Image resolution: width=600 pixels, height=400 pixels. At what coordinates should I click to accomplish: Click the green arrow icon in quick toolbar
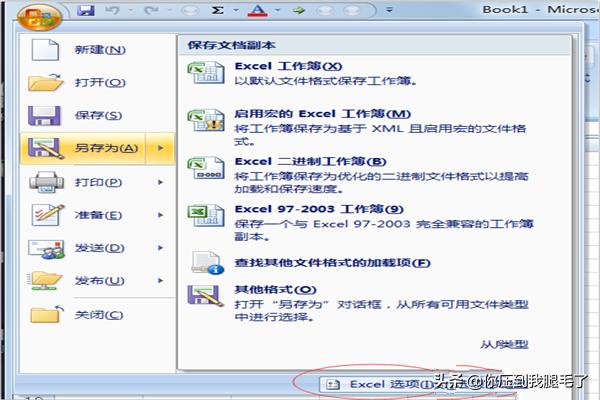coord(299,10)
